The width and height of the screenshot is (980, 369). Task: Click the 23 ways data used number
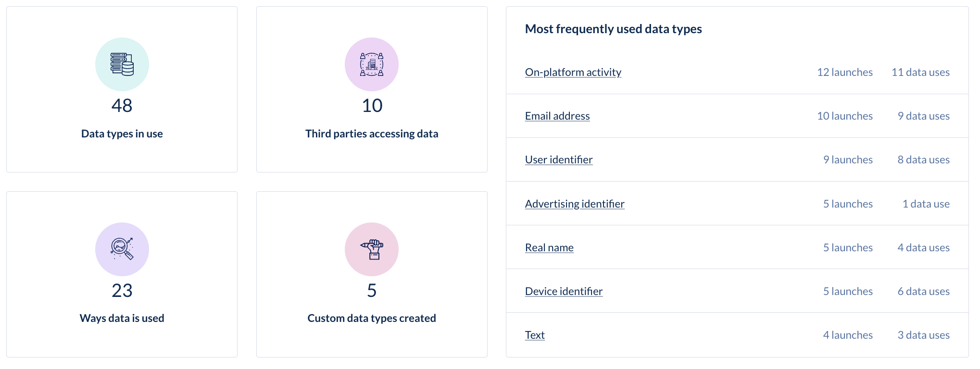(122, 291)
